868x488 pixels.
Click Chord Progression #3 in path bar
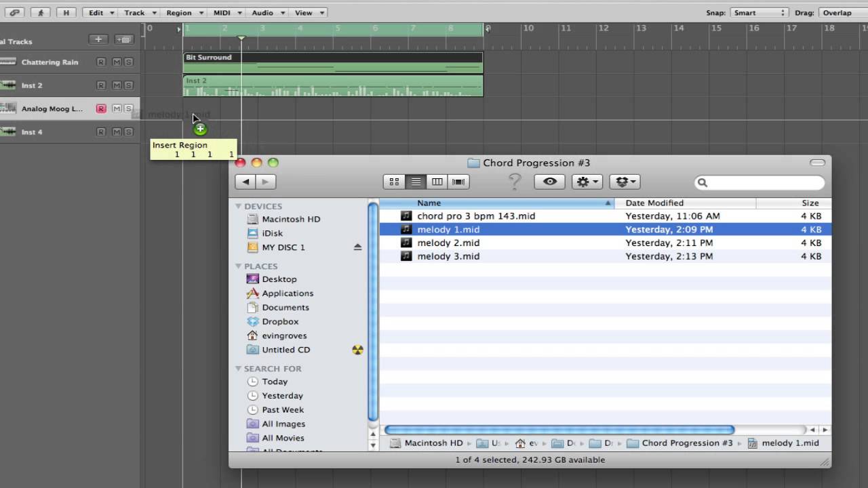pyautogui.click(x=680, y=443)
